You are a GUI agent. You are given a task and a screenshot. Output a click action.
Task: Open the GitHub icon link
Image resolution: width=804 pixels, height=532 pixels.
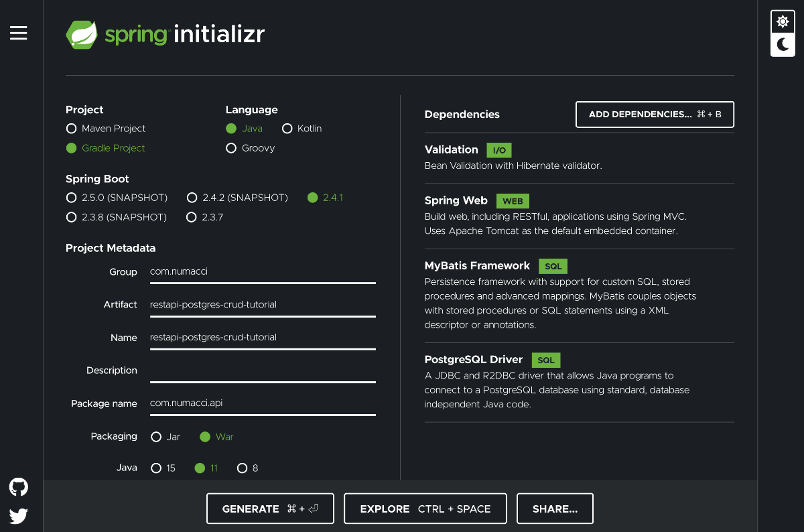(x=19, y=487)
